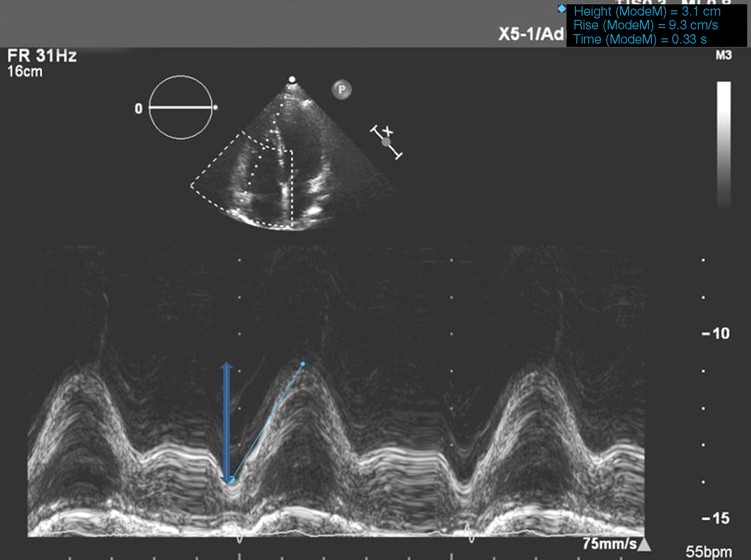Click the blue double-headed vertical arrow
This screenshot has height=560, width=751.
tap(227, 423)
